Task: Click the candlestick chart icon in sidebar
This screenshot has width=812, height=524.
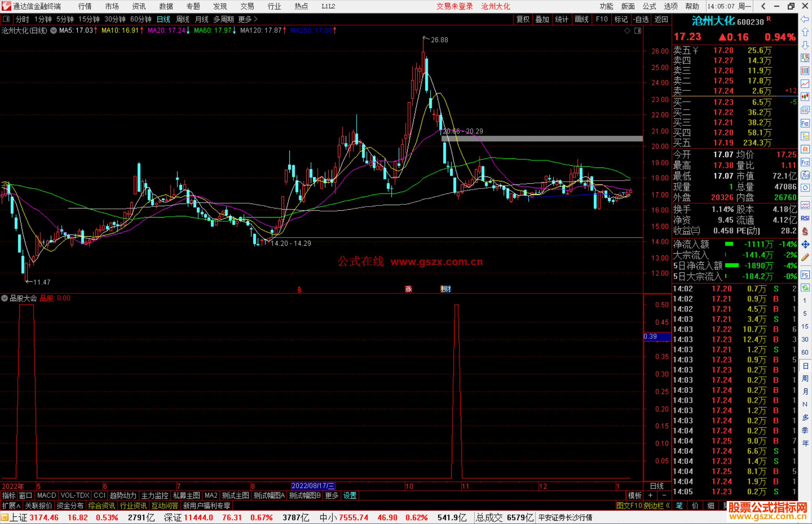Action: 805,97
